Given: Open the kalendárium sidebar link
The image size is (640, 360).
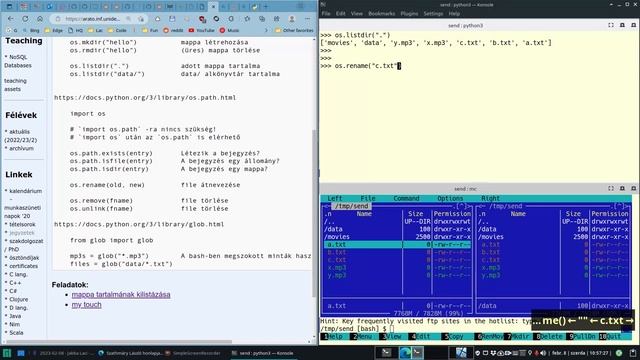Looking at the screenshot, I should [x=25, y=191].
